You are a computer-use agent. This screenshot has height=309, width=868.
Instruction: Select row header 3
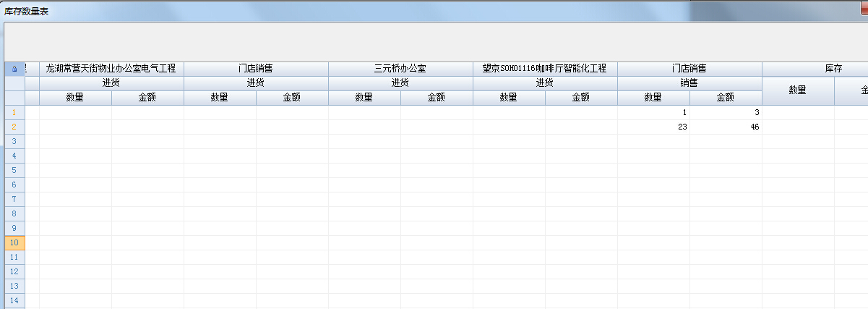(14, 141)
